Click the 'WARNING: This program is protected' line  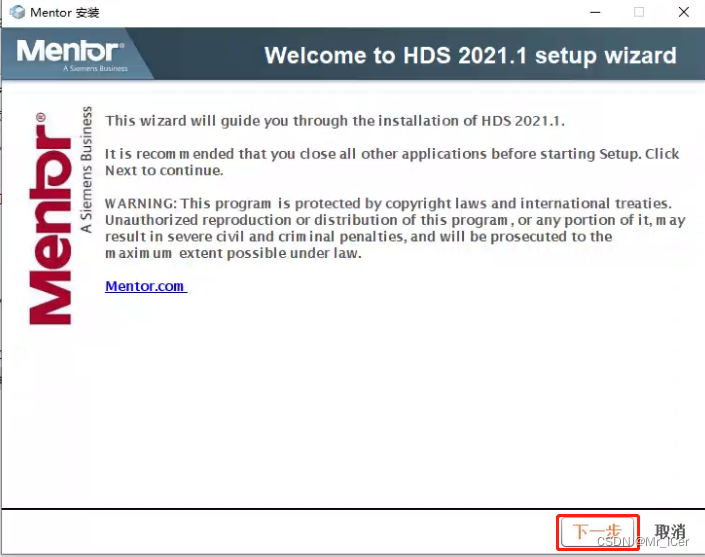388,203
